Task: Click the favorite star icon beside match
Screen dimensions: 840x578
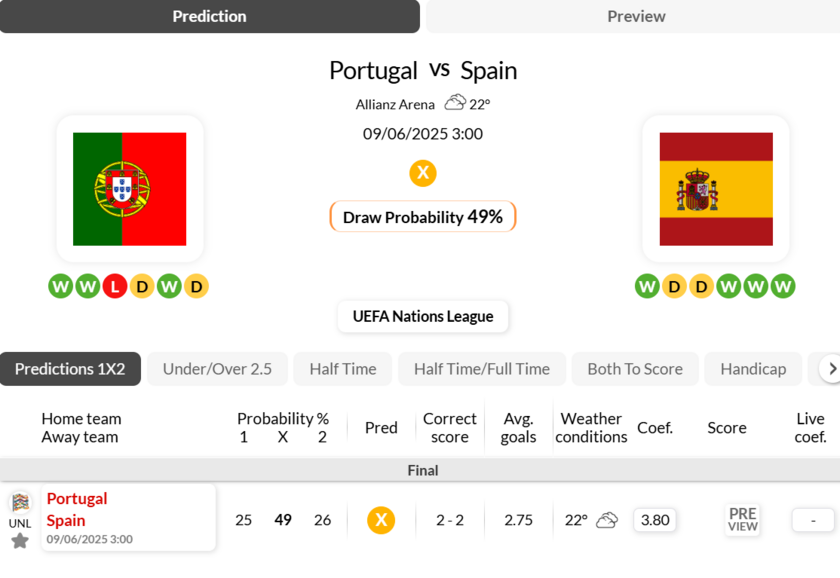Action: (20, 541)
